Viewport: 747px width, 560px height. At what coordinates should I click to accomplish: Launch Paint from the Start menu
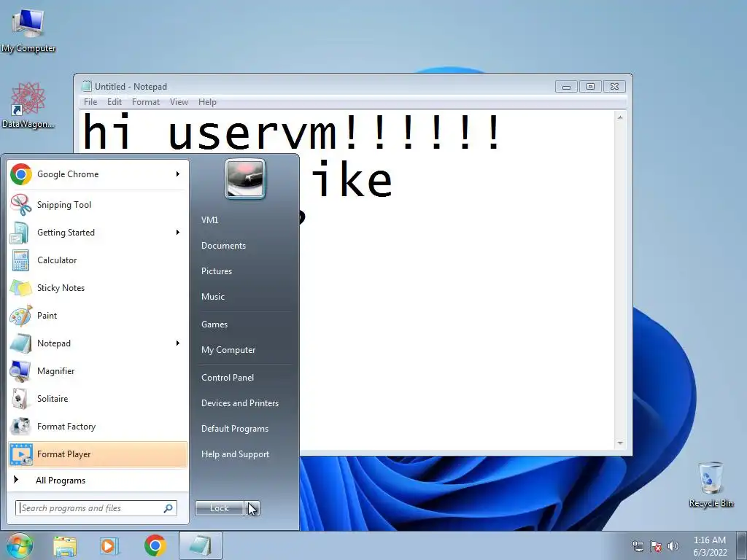98,315
